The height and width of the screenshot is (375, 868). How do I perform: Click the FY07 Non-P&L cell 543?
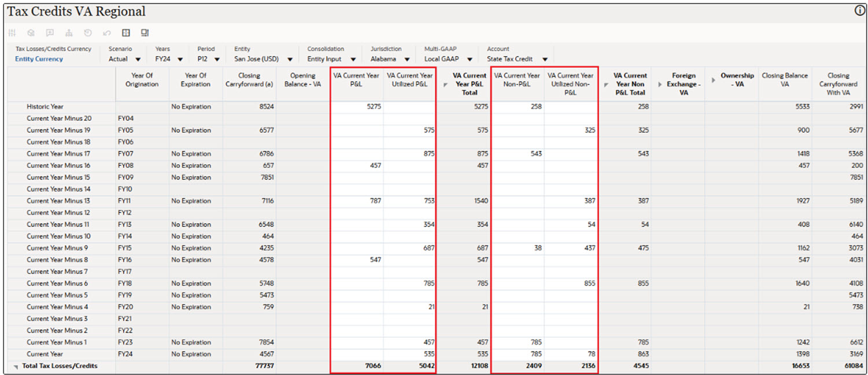(x=517, y=154)
